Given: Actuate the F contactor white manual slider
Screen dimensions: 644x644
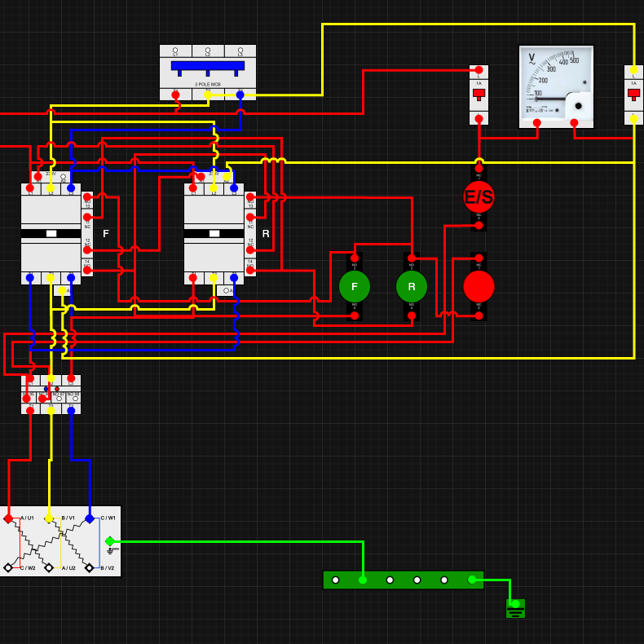Looking at the screenshot, I should (x=51, y=234).
